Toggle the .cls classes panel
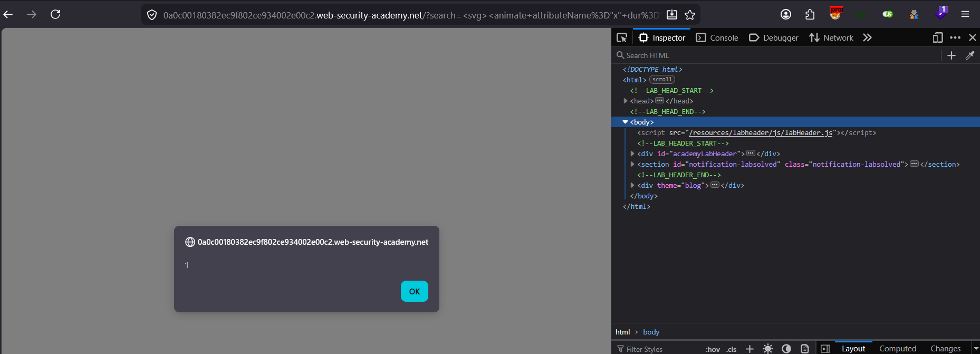Screen dimensions: 980x354 tap(732, 349)
